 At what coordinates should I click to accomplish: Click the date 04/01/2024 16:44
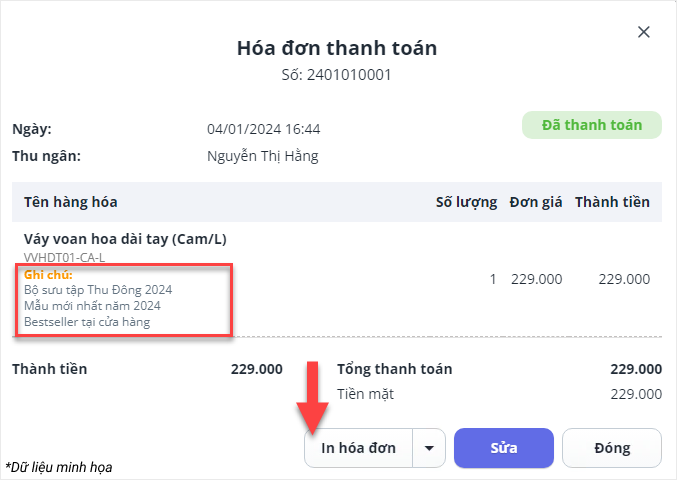pos(263,129)
